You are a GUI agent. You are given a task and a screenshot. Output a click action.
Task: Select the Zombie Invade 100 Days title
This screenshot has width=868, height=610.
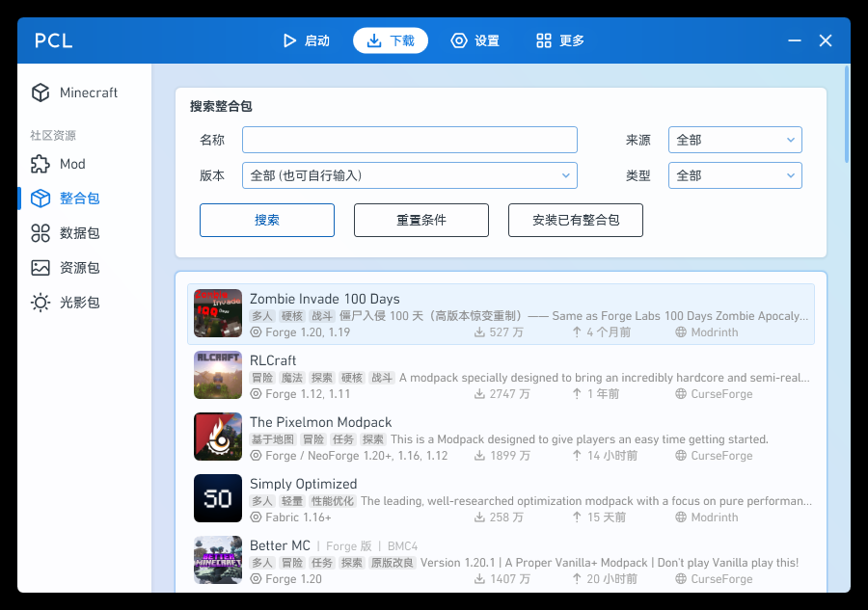(324, 299)
